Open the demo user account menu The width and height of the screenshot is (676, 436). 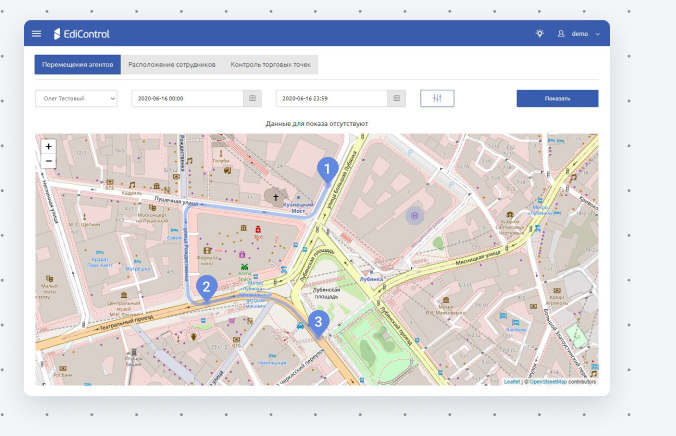(x=579, y=34)
